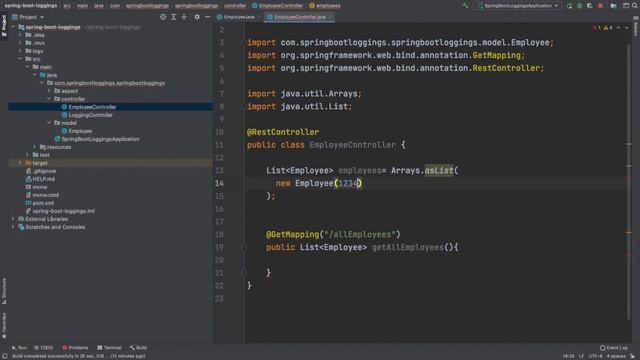Click the green debug bug icon

click(x=580, y=6)
